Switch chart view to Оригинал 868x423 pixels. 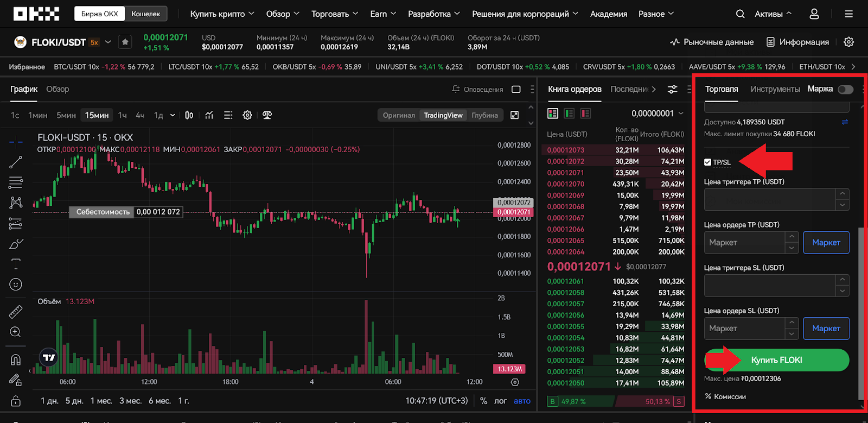click(x=399, y=115)
